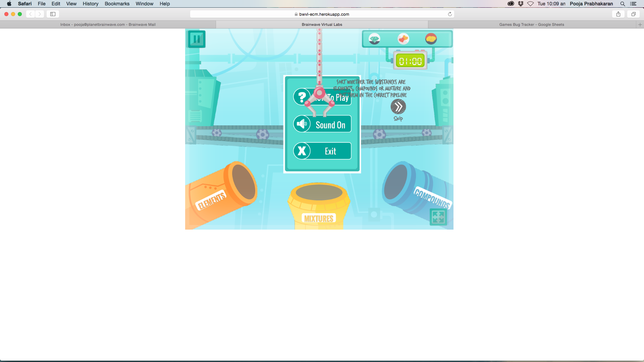Viewport: 644px width, 362px height.
Task: Click the speaker icon
Action: click(302, 124)
